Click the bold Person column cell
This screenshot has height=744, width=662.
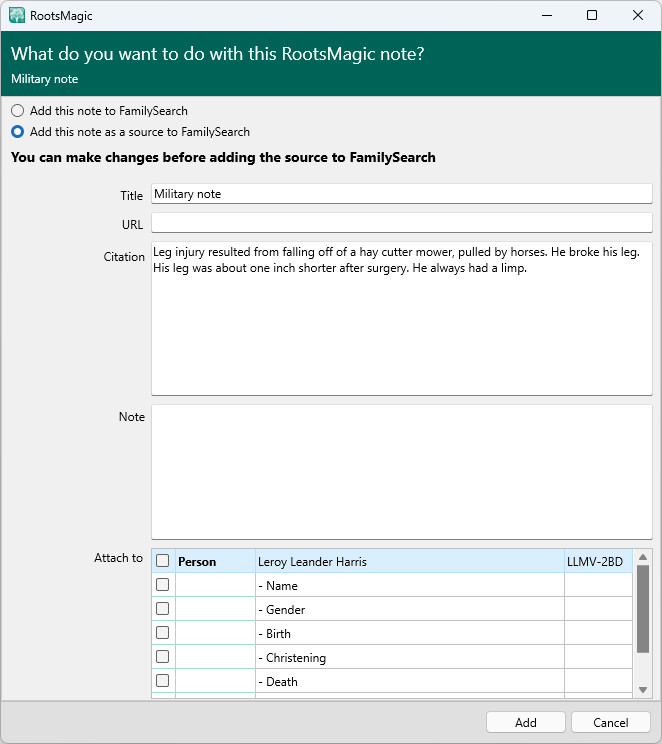[215, 561]
